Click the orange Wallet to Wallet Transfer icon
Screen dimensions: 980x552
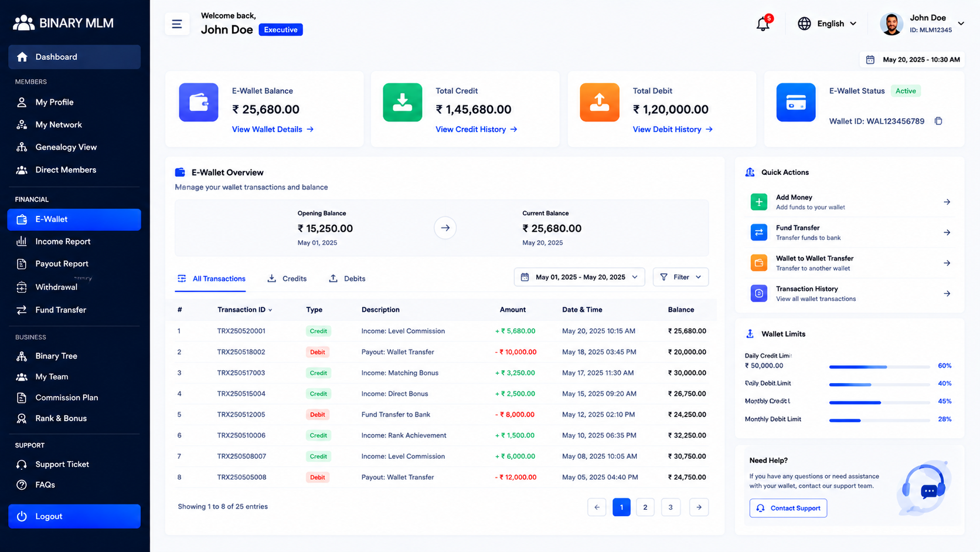(758, 263)
